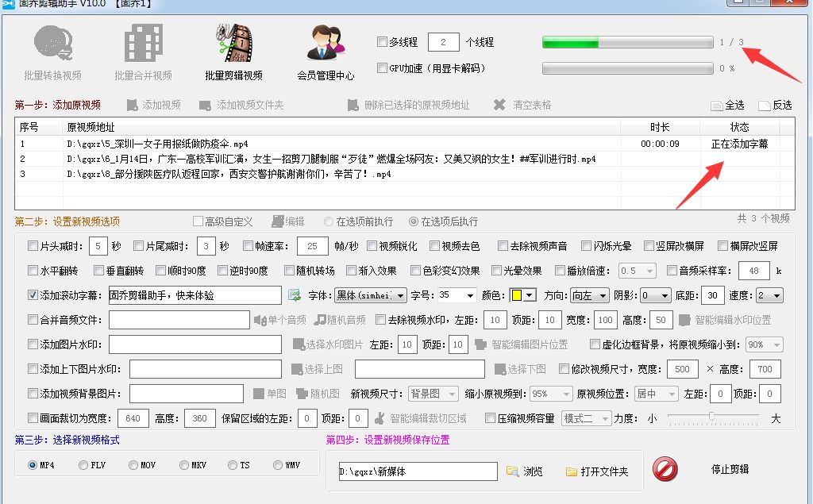
Task: Click the 原视频地址 column header
Action: pyautogui.click(x=341, y=127)
